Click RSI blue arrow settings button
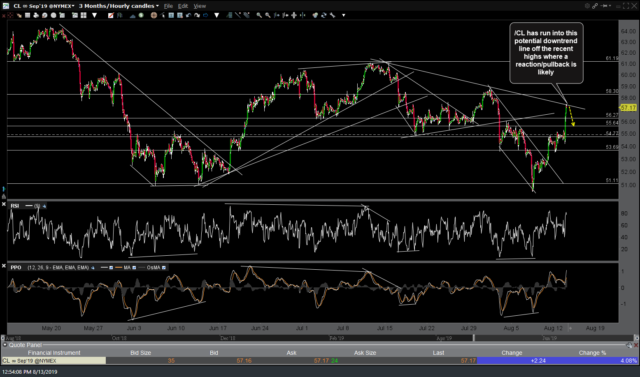Viewport: 640px width, 377px height. [44, 206]
